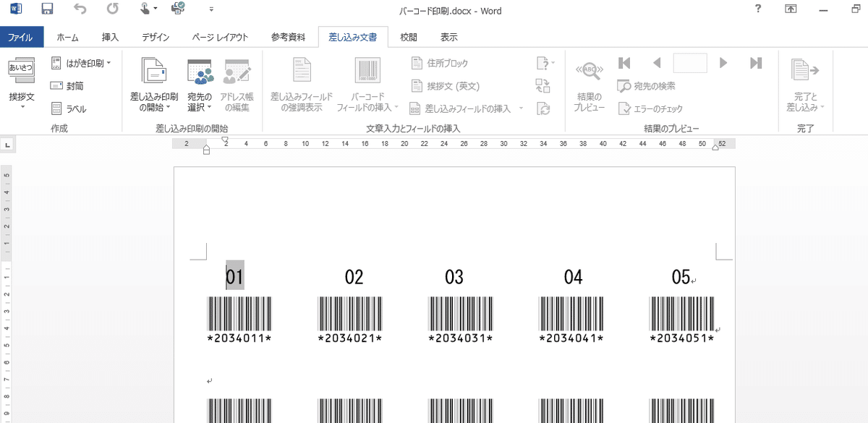Click the first-line indent marker on ruler
The height and width of the screenshot is (423, 868).
pyautogui.click(x=225, y=140)
